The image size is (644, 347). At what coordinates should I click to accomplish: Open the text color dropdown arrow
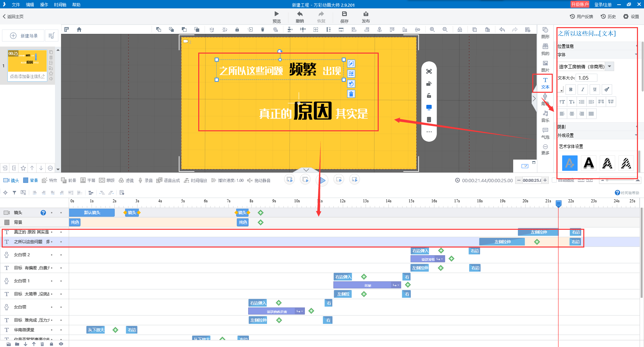point(561,90)
